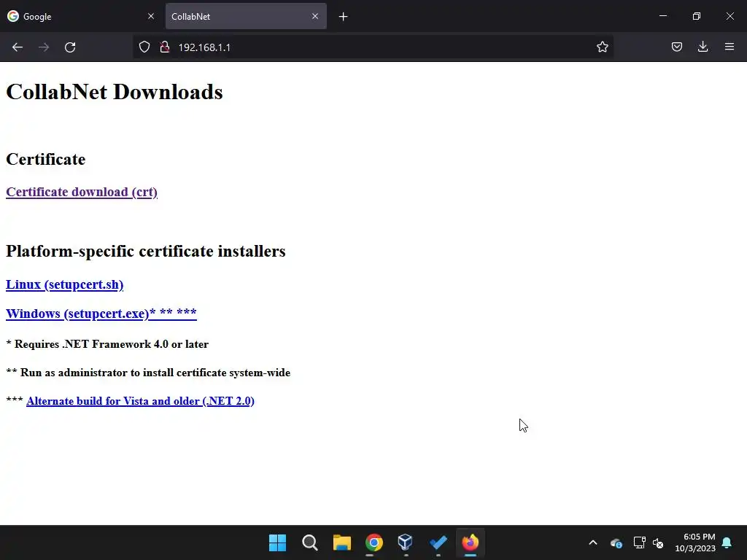Select the CollabNet tab
Image resolution: width=747 pixels, height=560 pixels.
[246, 16]
